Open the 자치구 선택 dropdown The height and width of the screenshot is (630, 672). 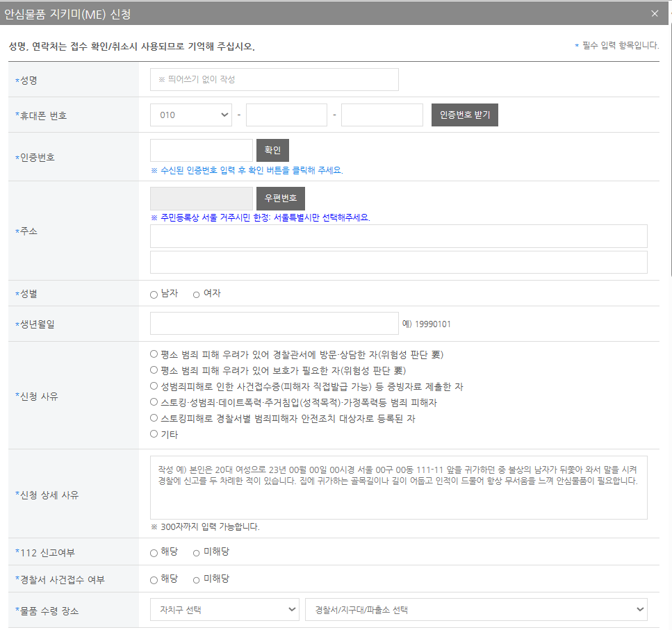click(x=224, y=609)
